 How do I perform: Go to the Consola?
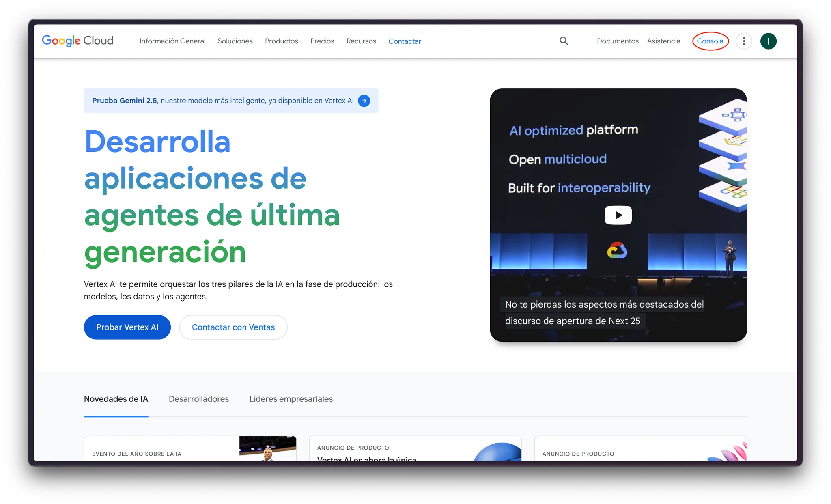[x=710, y=41]
